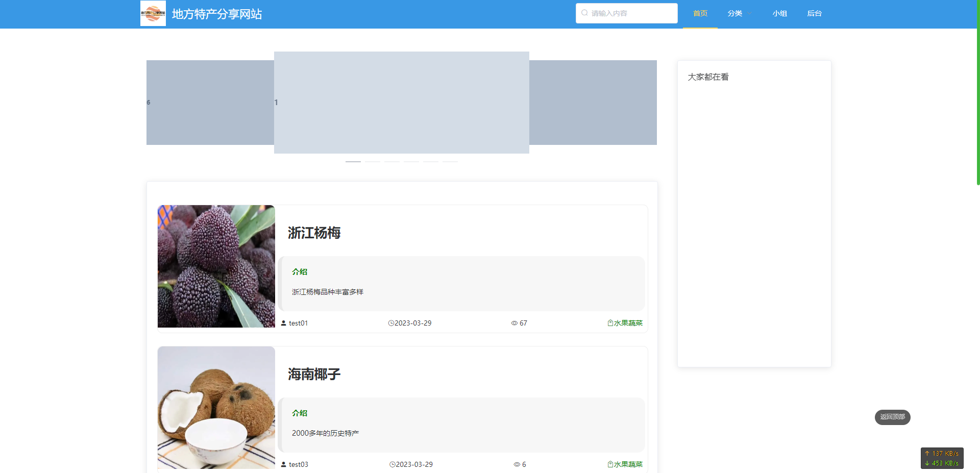Click the clock icon on 浙江杨梅 card
Viewport: 980px width, 473px height.
391,323
